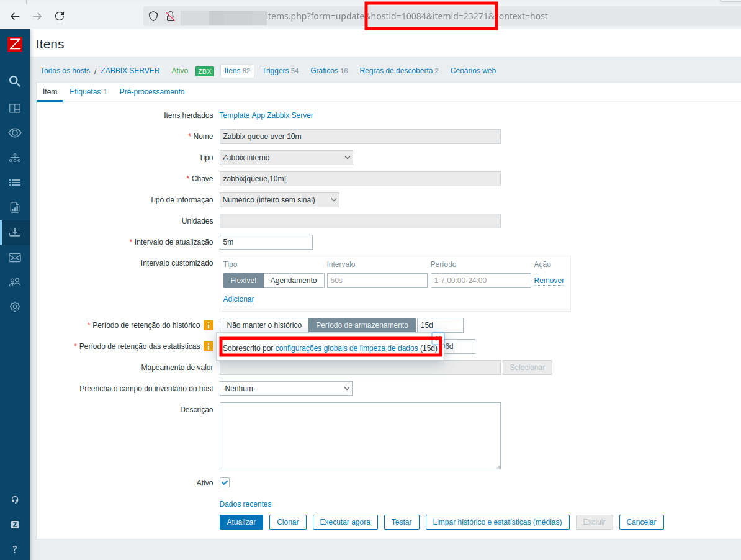Image resolution: width=741 pixels, height=560 pixels.
Task: Open configurações globais de limpeza de dados link
Action: (346, 348)
